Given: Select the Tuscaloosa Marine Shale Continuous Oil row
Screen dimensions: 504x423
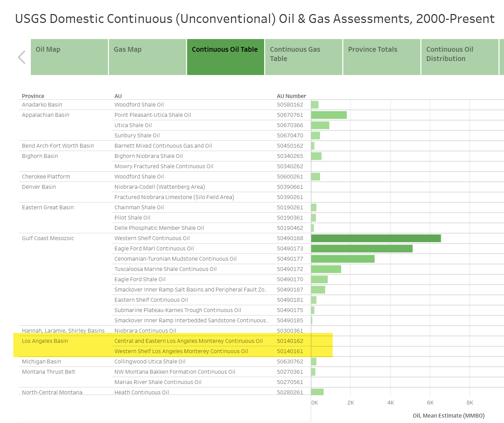Looking at the screenshot, I should click(165, 269).
